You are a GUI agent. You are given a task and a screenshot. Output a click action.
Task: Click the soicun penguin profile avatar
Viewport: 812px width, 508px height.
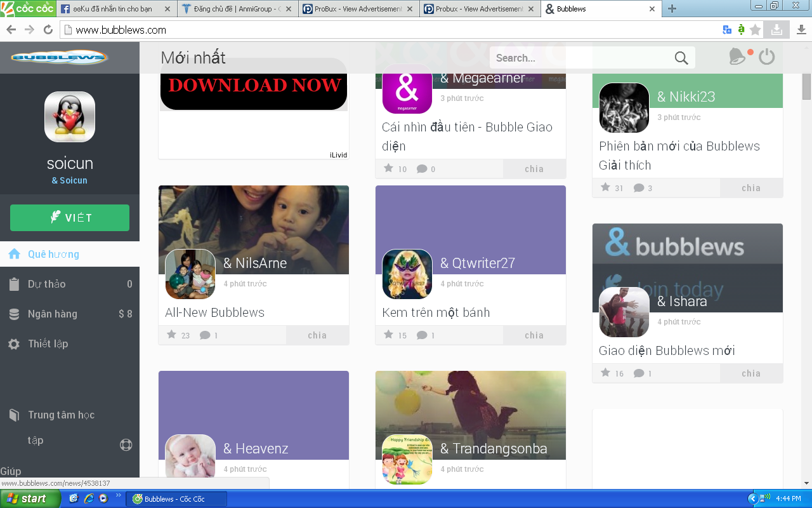70,117
